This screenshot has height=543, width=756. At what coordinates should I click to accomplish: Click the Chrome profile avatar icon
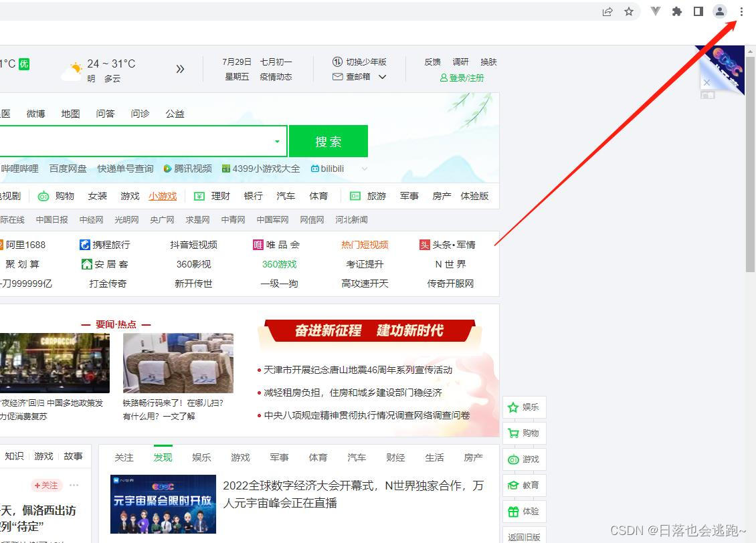click(x=720, y=11)
